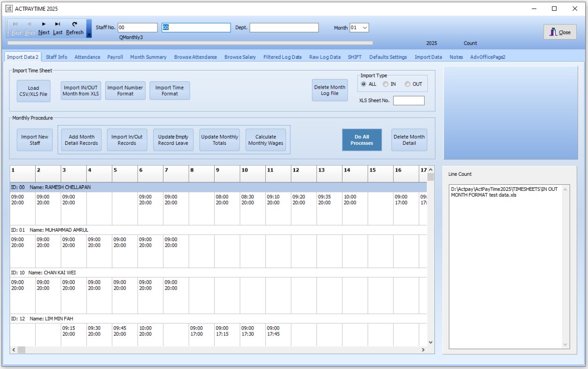
Task: Click the ACTPAYTIME app icon in title bar
Action: 8,8
